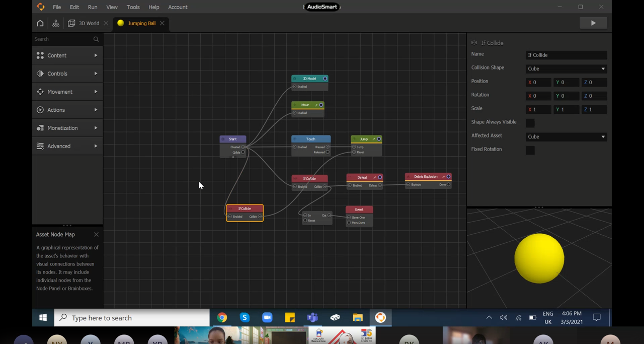Click the plus icon under Start node
Viewport: 644px width, 344px height.
233,157
